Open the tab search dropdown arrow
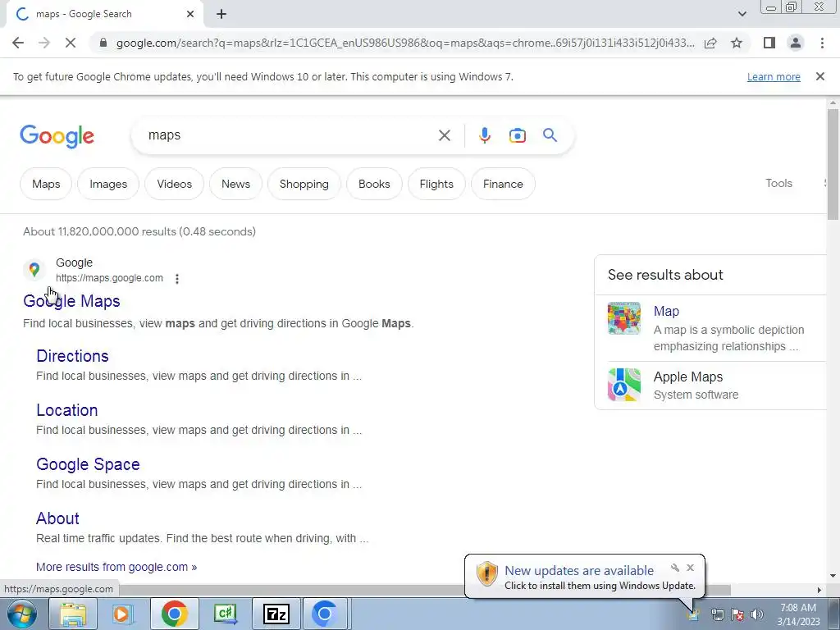The width and height of the screenshot is (840, 630). (742, 14)
